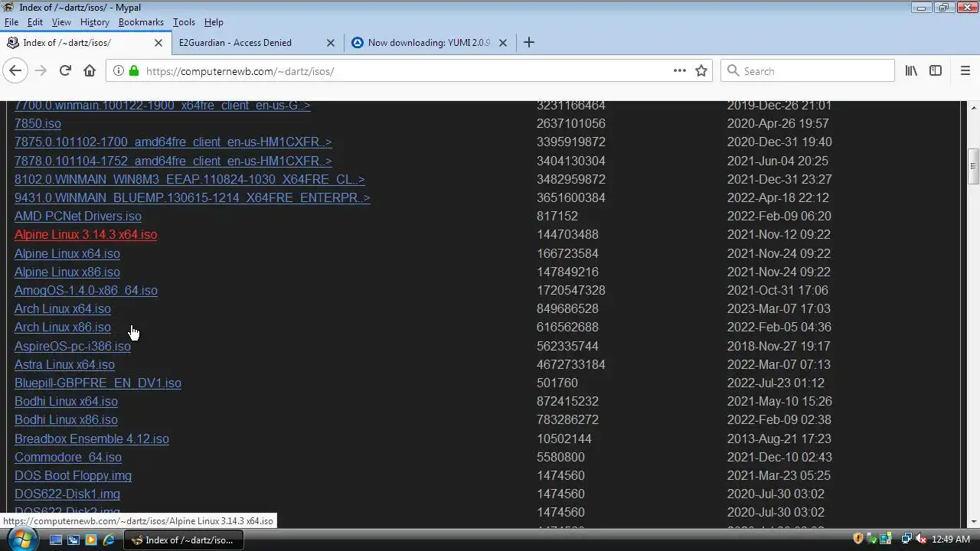Open 9431.0.WINMAIN_BLUEMP X64FRE_ENTERPR link
980x551 pixels.
click(x=192, y=197)
